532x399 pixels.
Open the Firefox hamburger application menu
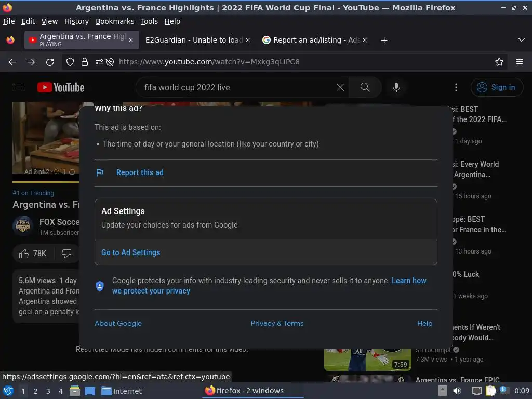(520, 62)
